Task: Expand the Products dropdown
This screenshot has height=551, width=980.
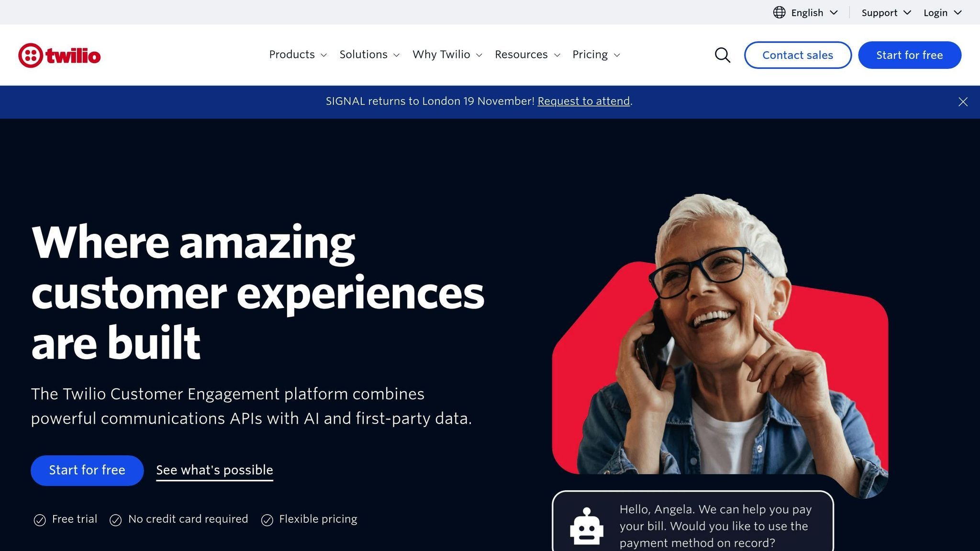Action: (x=298, y=55)
